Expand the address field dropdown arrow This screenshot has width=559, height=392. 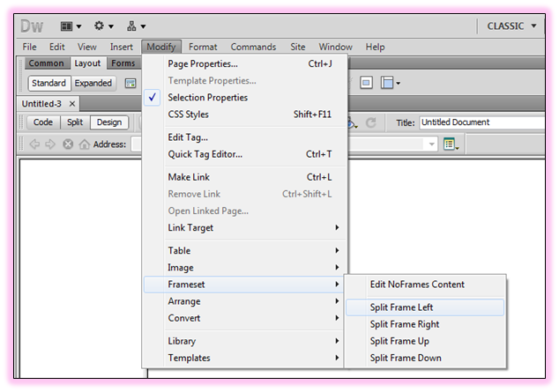pyautogui.click(x=431, y=144)
